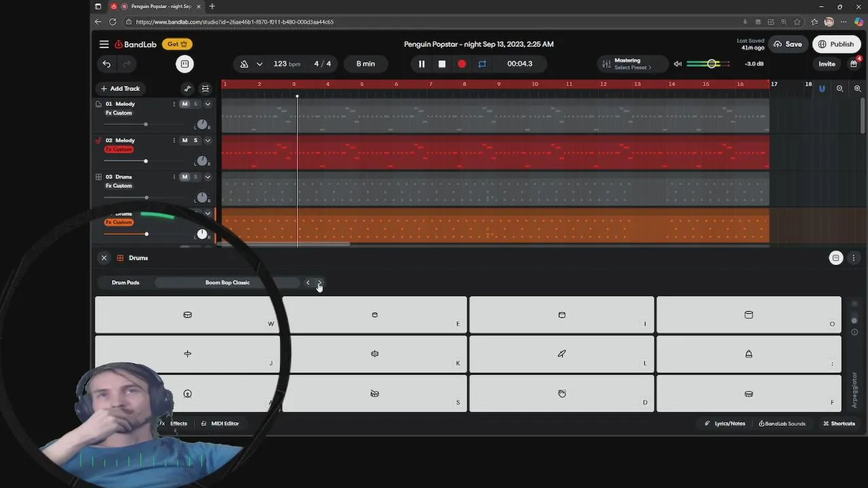Image resolution: width=868 pixels, height=488 pixels.
Task: Open the 4 / 4 time signature
Action: pyautogui.click(x=323, y=64)
